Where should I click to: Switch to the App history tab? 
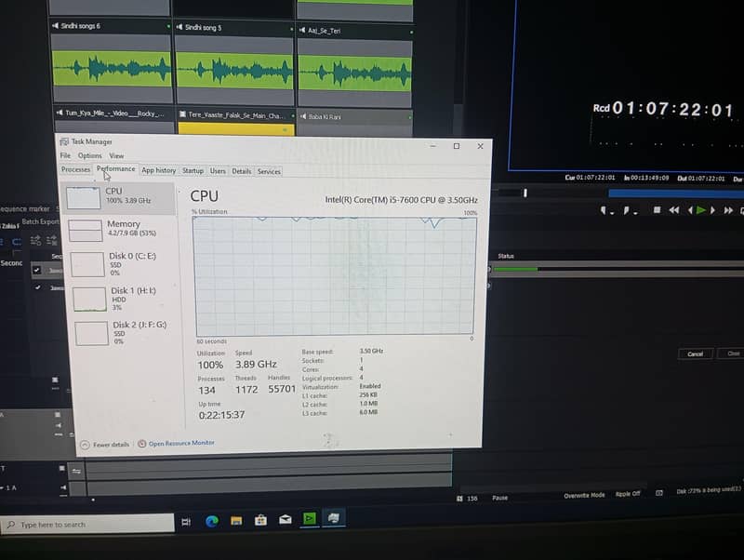pyautogui.click(x=158, y=170)
